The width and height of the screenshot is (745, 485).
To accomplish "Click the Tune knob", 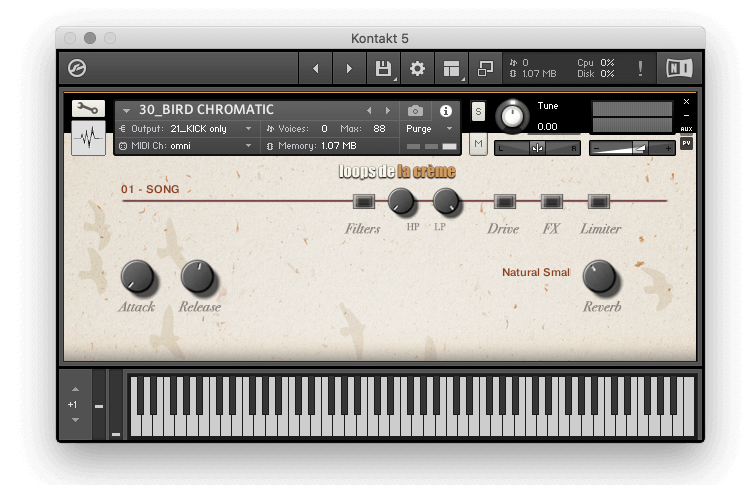I will point(512,115).
